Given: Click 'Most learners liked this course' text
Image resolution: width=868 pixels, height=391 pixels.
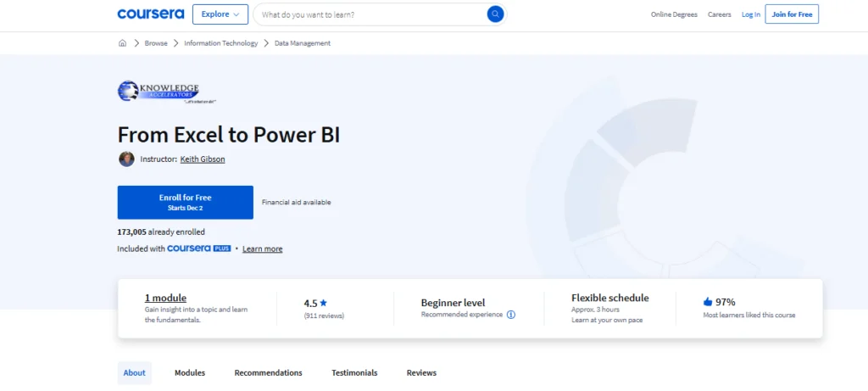Looking at the screenshot, I should click(749, 316).
